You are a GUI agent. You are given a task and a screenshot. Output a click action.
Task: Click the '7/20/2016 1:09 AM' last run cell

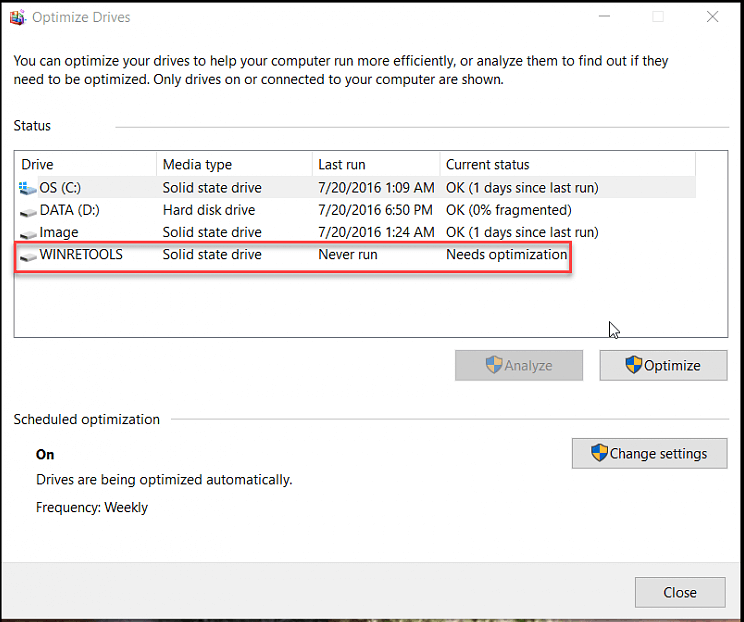pos(376,188)
